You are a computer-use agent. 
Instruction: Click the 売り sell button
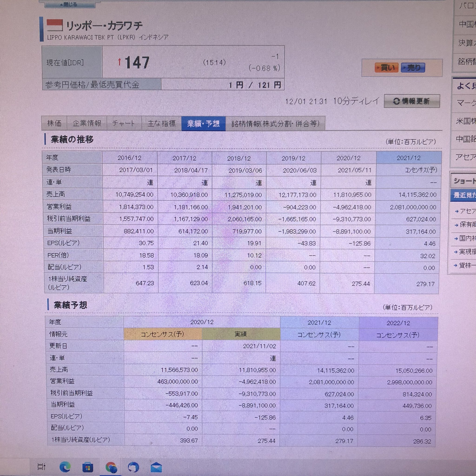tap(413, 67)
